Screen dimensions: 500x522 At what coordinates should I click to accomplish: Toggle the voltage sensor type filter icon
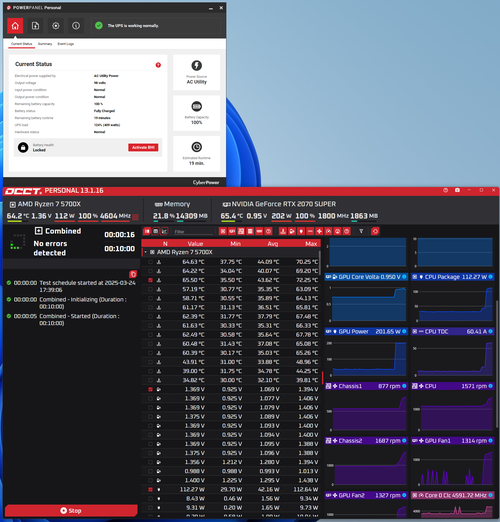(x=292, y=231)
